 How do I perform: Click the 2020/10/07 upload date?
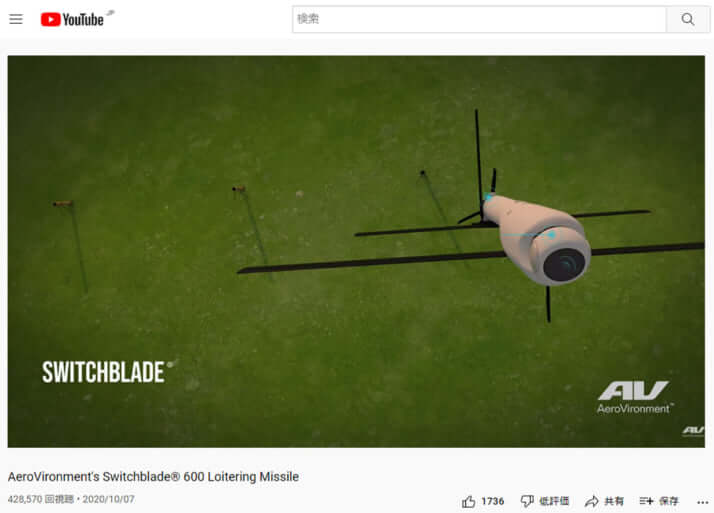click(x=108, y=499)
